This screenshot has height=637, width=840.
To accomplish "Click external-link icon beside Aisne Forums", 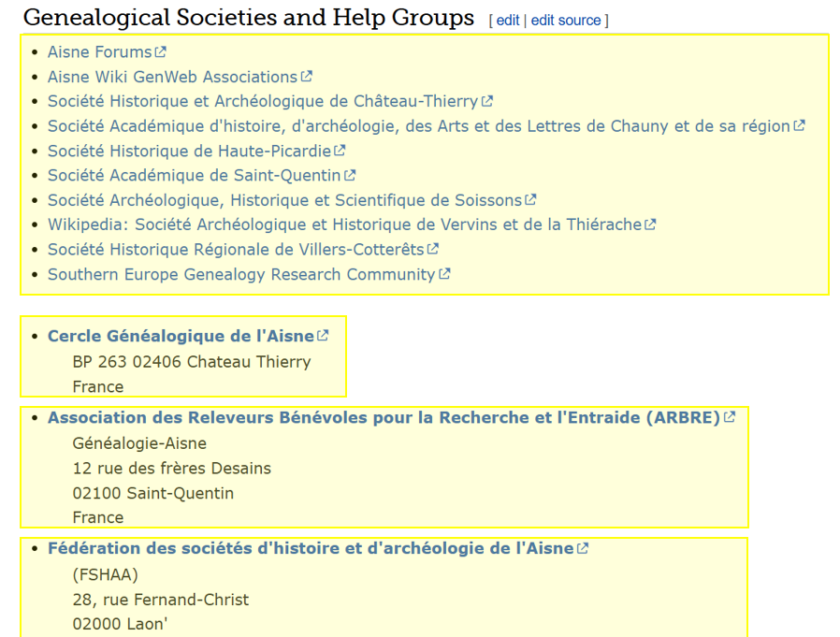I will [x=160, y=52].
